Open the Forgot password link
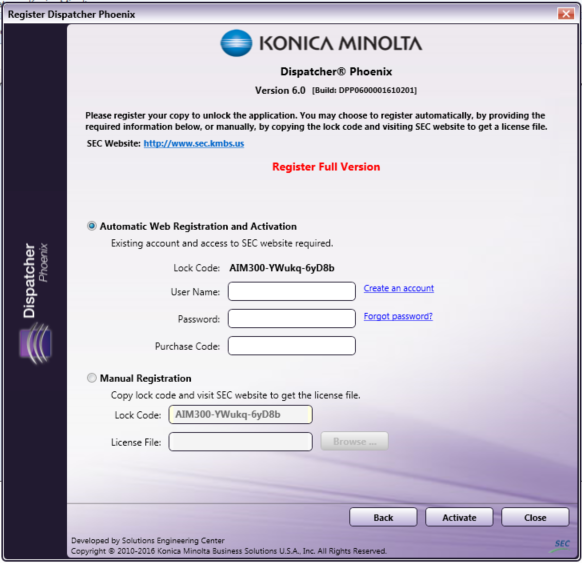Image resolution: width=582 pixels, height=563 pixels. click(x=398, y=316)
